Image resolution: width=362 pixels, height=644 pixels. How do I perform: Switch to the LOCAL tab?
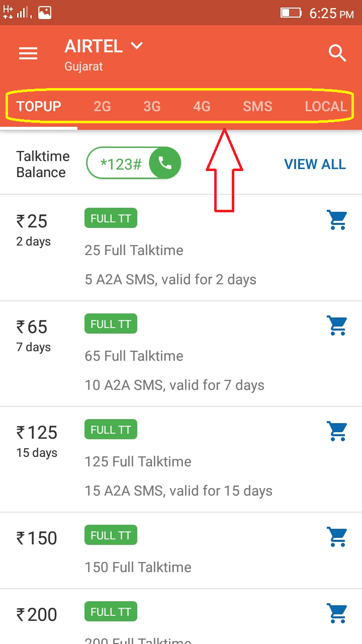326,106
